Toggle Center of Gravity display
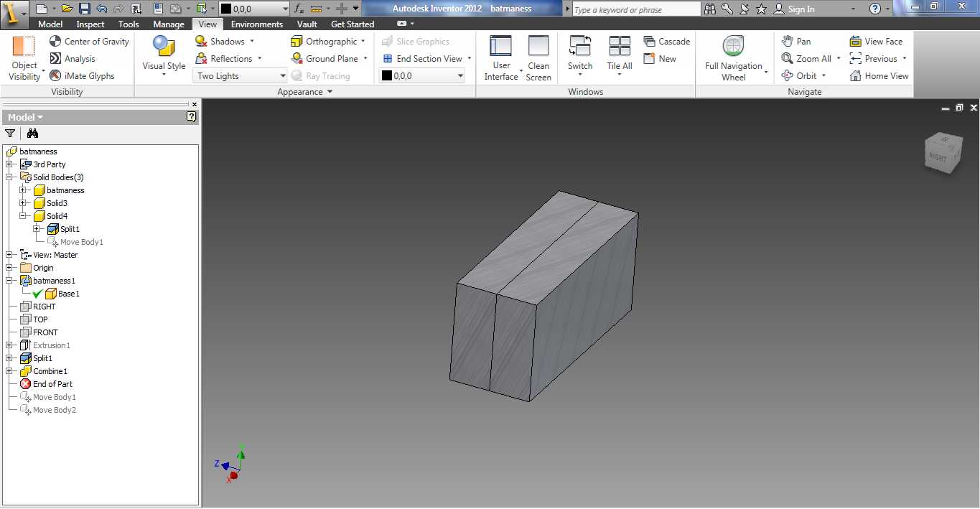The width and height of the screenshot is (980, 509). click(x=89, y=41)
